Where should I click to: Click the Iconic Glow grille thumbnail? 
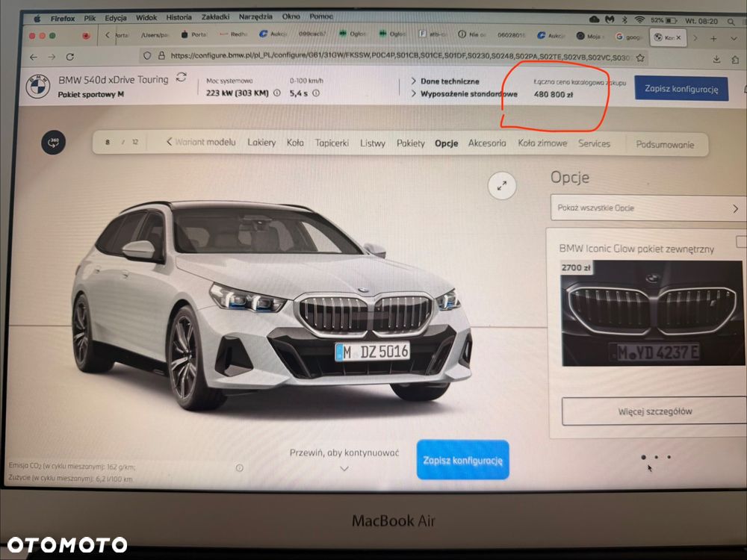click(x=652, y=314)
